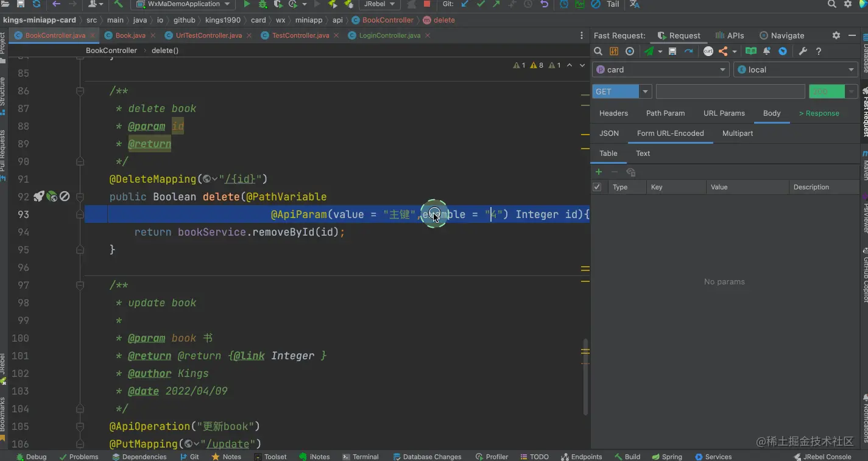Screen dimensions: 868x461
Task: Open the card project dropdown
Action: (661, 69)
